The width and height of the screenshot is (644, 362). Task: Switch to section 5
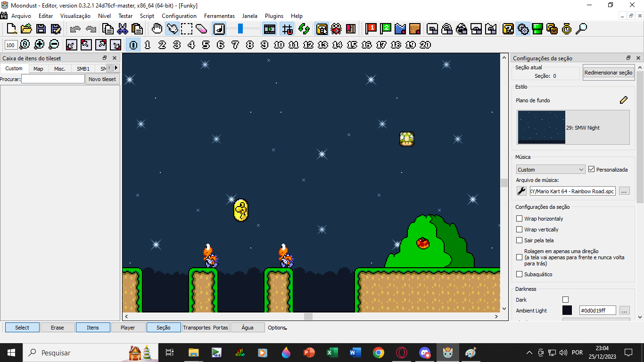tap(206, 45)
